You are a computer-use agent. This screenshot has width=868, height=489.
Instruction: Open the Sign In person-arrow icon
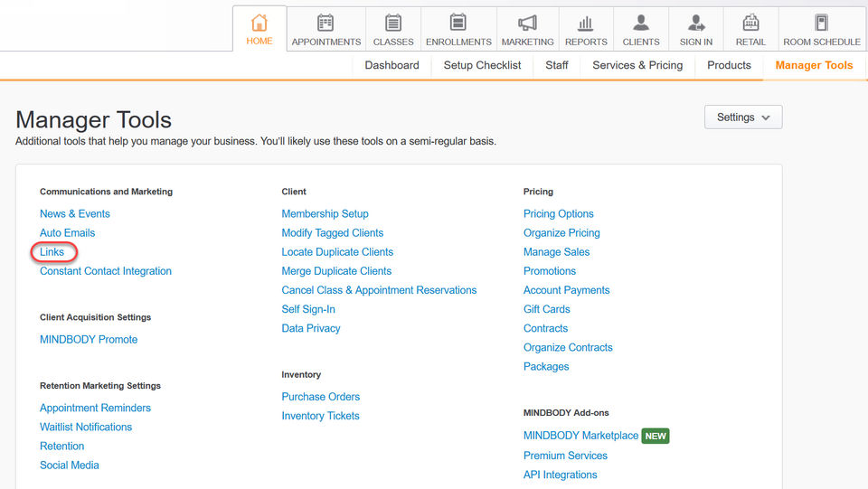coord(696,24)
